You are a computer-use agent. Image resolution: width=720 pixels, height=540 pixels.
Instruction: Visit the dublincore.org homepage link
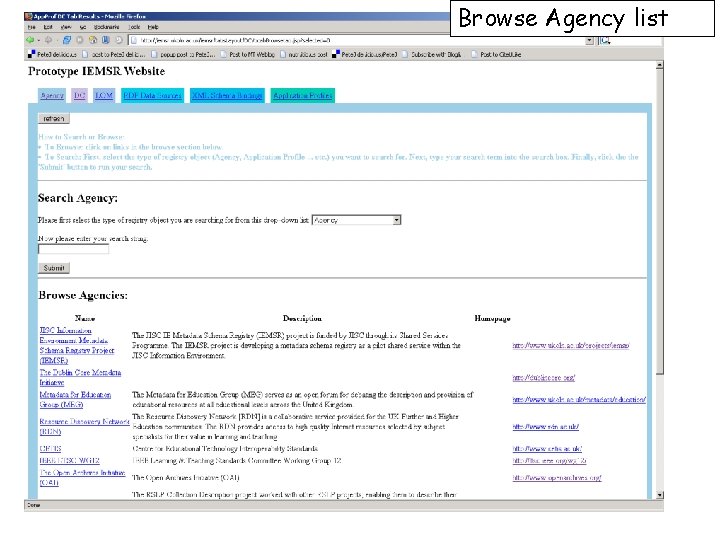(x=544, y=378)
